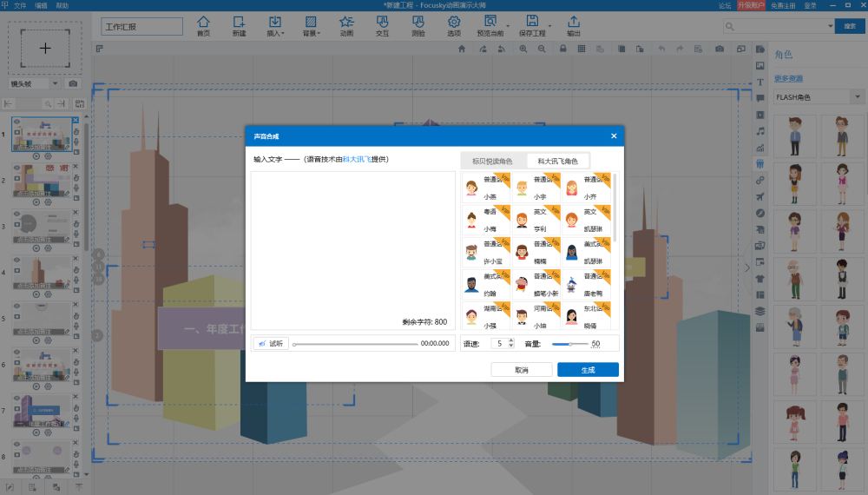Screen dimensions: 868x495
Task: Click the screenshot camera icon above canvas
Action: (720, 49)
